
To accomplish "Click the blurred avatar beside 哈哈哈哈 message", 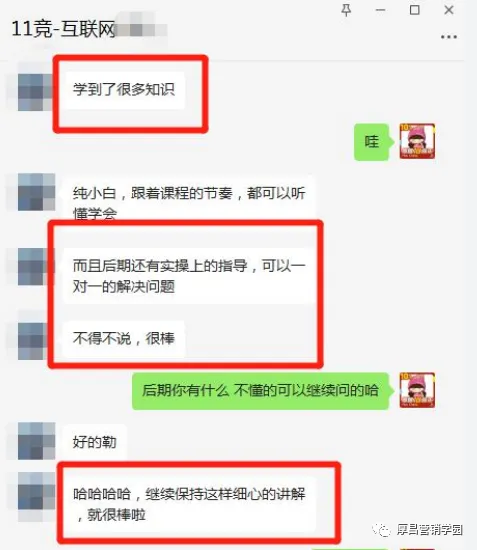I will tap(36, 491).
